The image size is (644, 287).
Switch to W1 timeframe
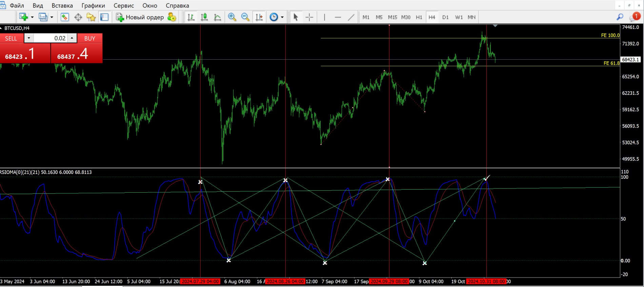click(x=459, y=17)
